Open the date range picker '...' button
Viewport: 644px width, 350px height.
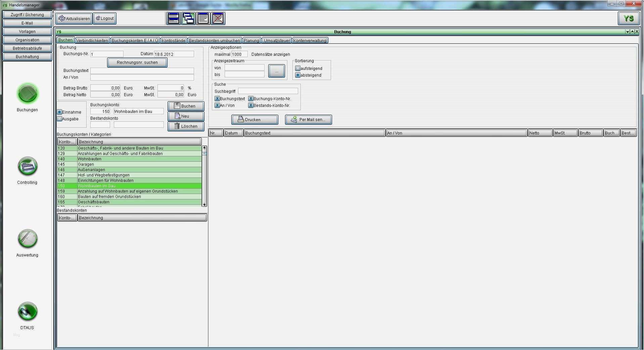point(277,71)
